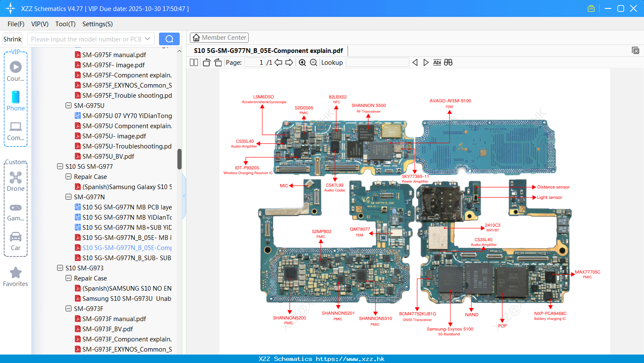
Task: Open the Car category
Action: pyautogui.click(x=16, y=241)
